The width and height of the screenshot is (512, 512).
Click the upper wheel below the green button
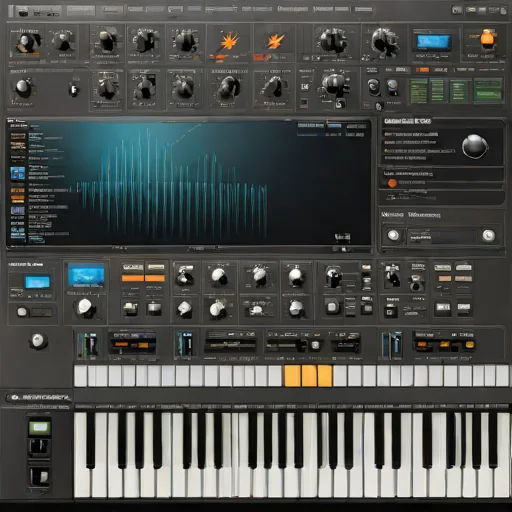tap(39, 447)
